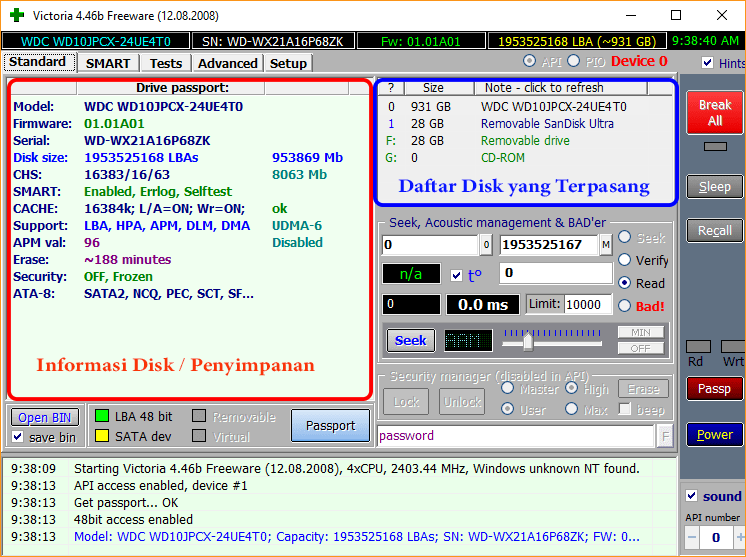This screenshot has width=746, height=557.
Task: Toggle the save bin checkbox
Action: pos(18,436)
